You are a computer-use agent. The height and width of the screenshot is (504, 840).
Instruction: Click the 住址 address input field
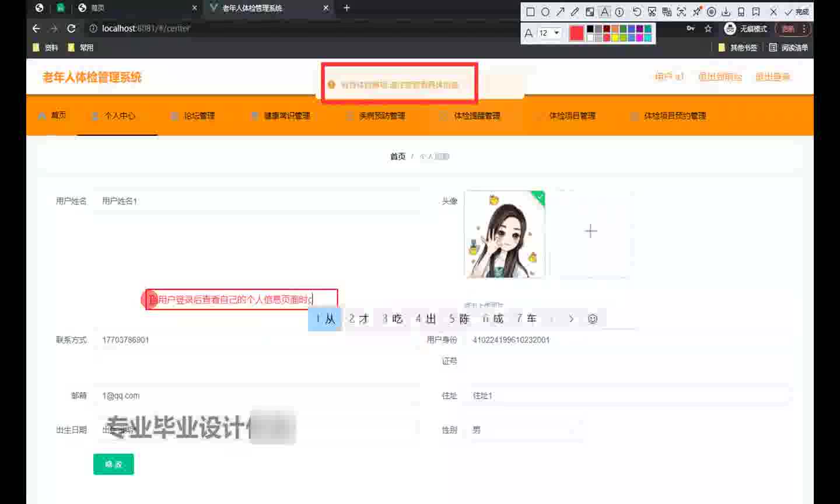pyautogui.click(x=628, y=395)
